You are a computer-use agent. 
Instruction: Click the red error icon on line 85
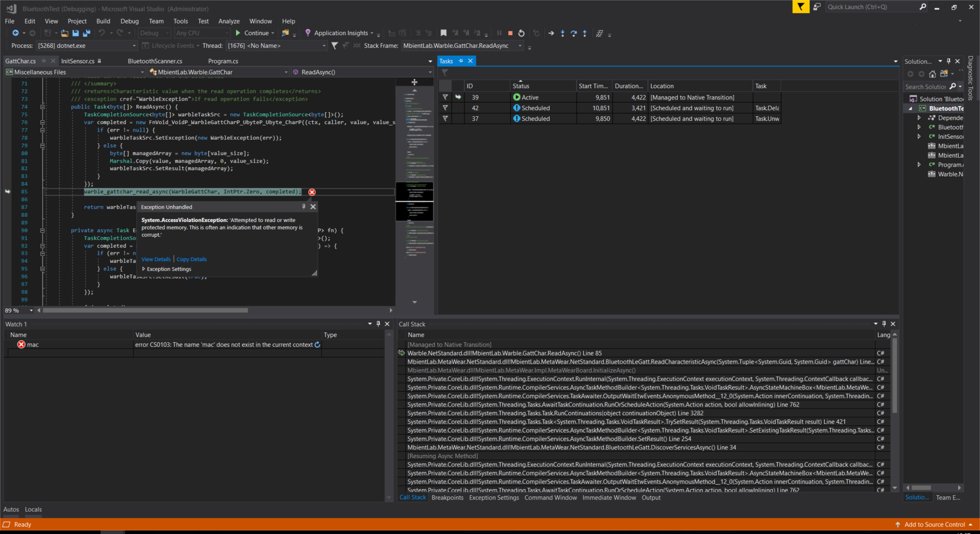click(x=312, y=192)
